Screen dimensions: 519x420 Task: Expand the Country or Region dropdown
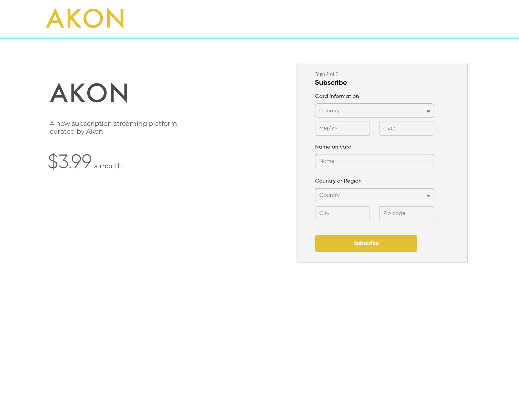[x=374, y=195]
